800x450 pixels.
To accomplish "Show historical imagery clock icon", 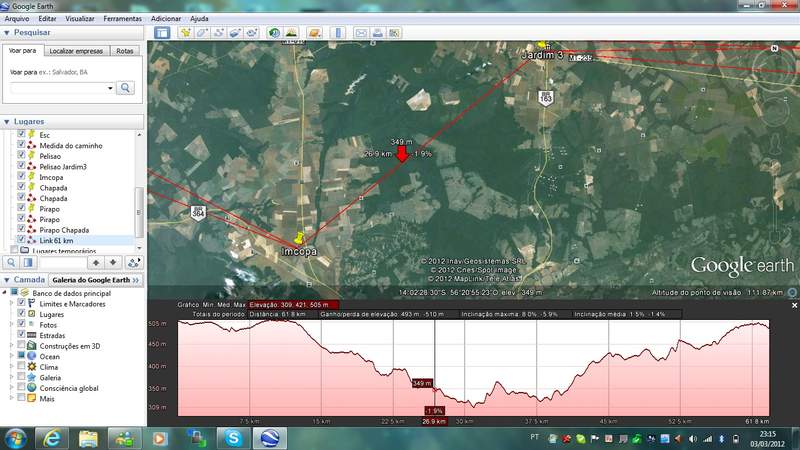I will 274,33.
